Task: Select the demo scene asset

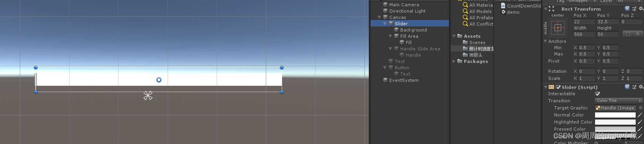Action: (510, 12)
